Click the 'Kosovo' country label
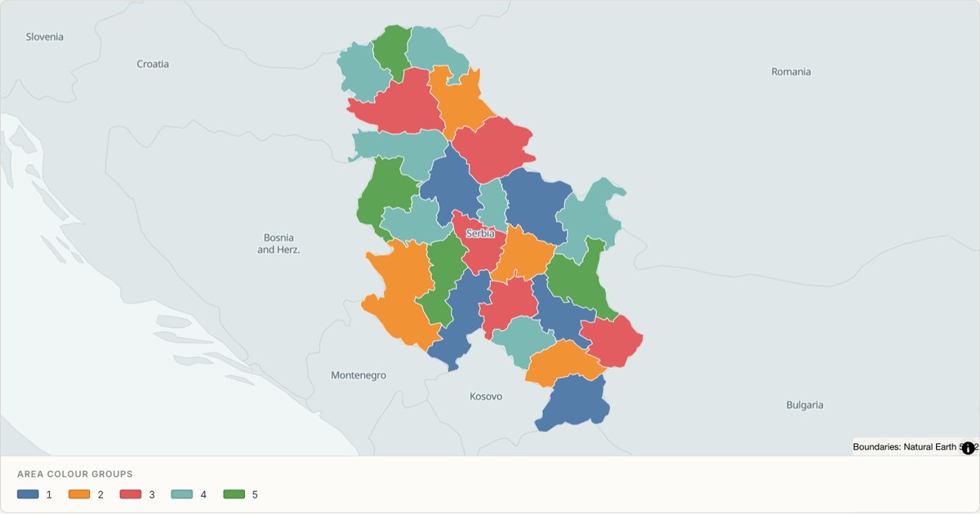The width and height of the screenshot is (980, 514). pos(486,397)
